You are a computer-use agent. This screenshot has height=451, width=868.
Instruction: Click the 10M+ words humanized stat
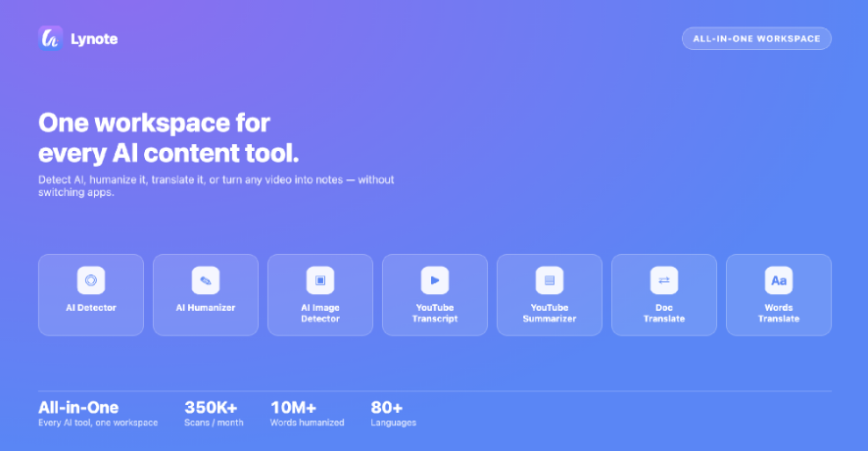(308, 414)
